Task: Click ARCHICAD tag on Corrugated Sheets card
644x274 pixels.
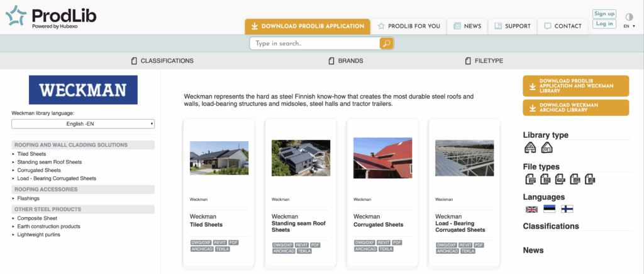Action: coord(365,249)
